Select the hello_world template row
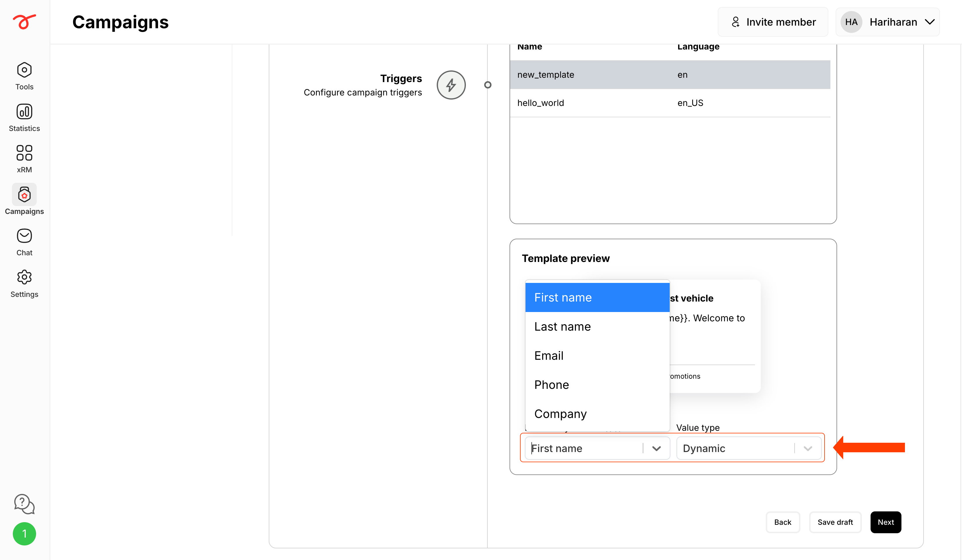Viewport: 962px width, 560px height. pyautogui.click(x=670, y=103)
